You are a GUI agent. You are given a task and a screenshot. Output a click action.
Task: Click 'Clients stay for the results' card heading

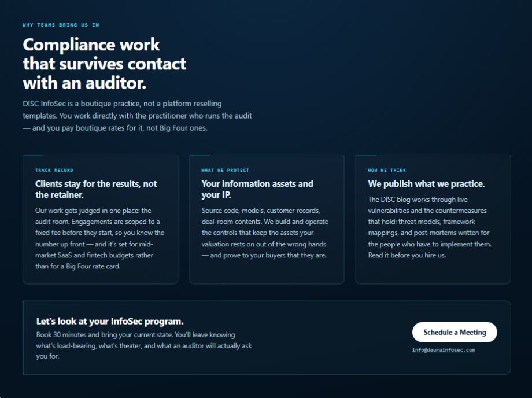96,189
